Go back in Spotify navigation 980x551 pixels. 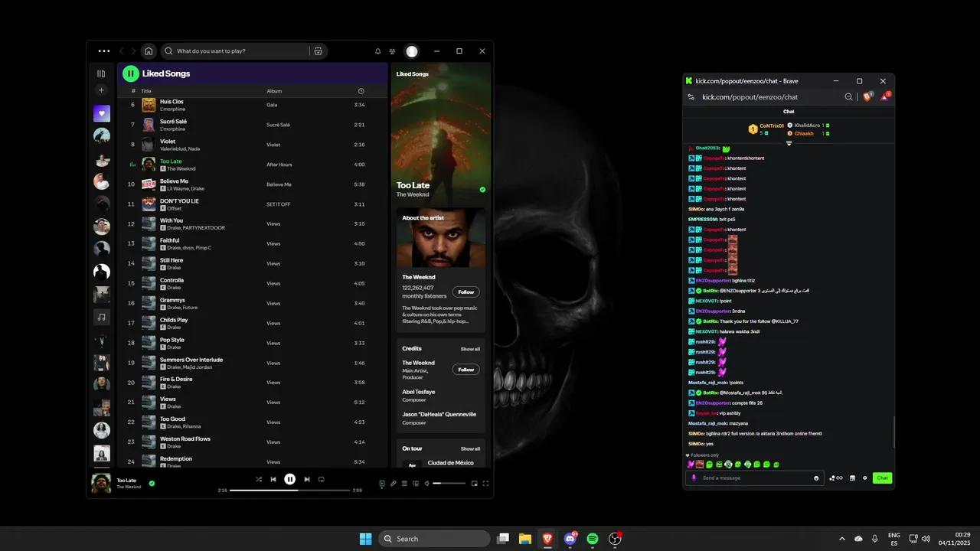(121, 51)
